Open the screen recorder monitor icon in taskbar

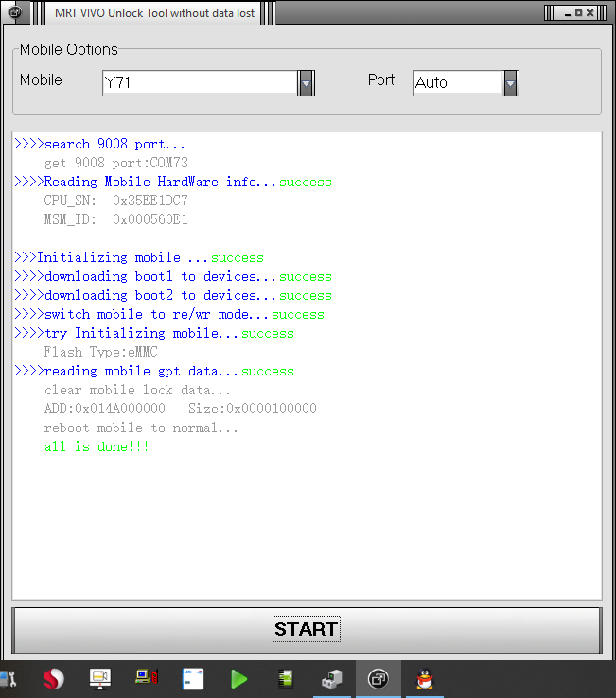coord(100,679)
